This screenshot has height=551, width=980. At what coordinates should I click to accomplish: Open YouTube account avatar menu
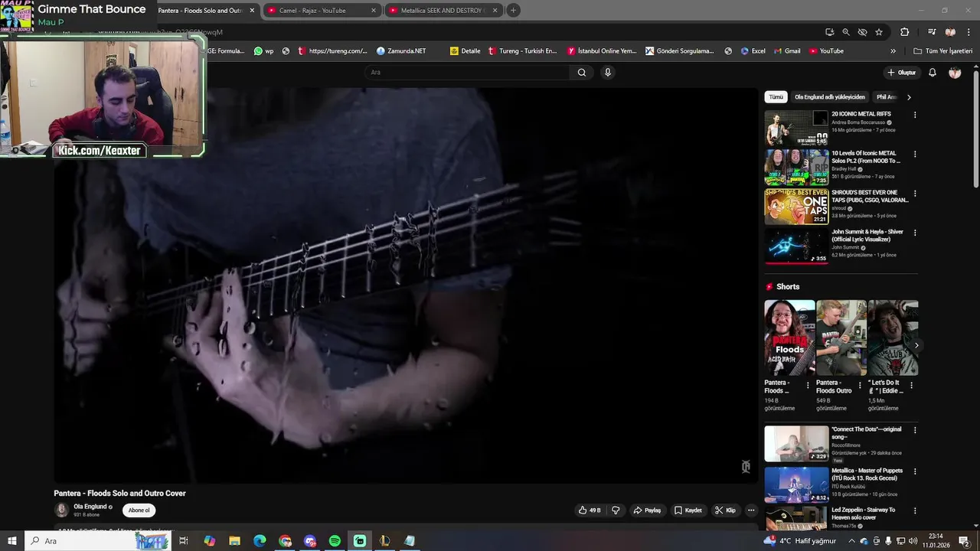pos(955,73)
